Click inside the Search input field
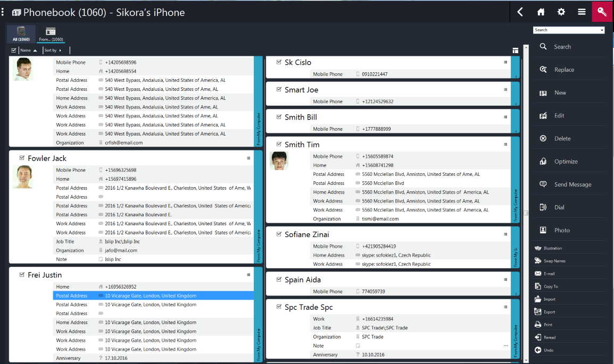Viewport: 614px width, 364px height. [x=566, y=30]
